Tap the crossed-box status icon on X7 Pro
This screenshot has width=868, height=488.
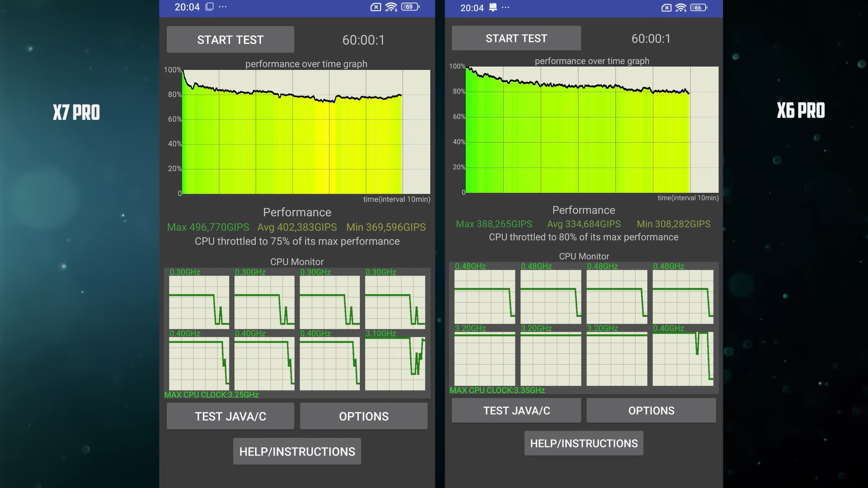click(x=375, y=7)
